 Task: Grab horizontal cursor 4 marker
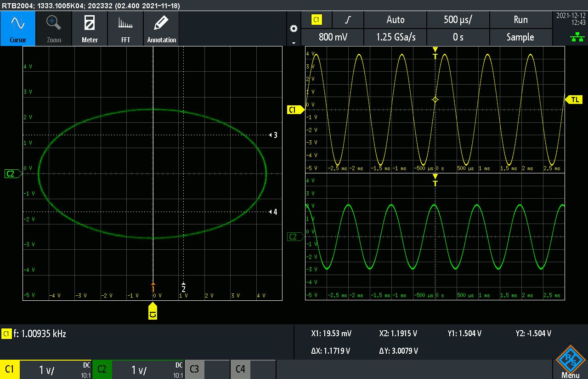pos(273,212)
